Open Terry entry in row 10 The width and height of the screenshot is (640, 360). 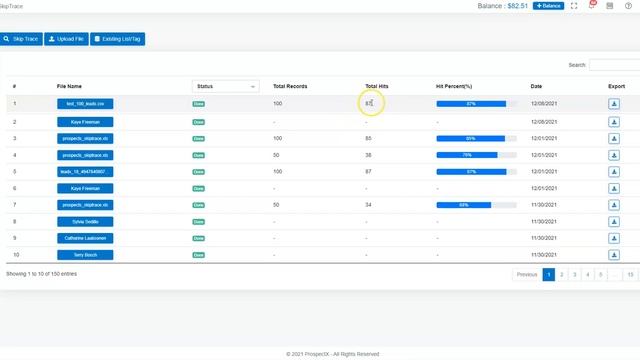point(85,255)
